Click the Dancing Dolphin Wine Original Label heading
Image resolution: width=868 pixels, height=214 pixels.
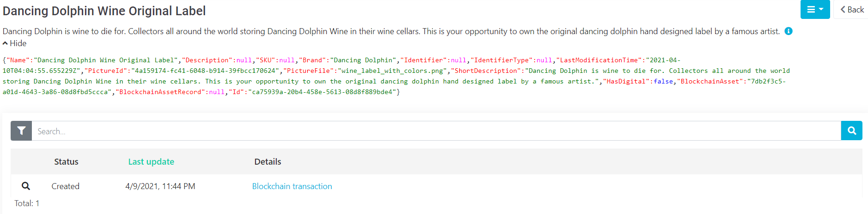[x=104, y=11]
